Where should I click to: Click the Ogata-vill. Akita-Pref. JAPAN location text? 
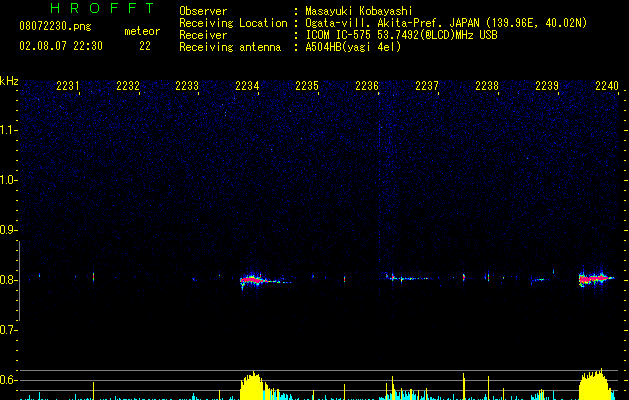(446, 23)
